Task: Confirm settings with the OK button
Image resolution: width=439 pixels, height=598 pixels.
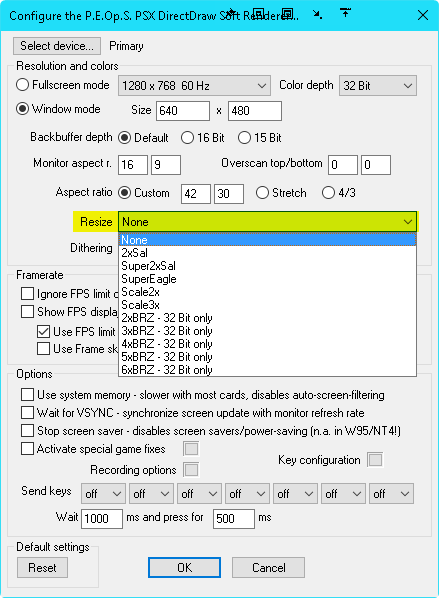Action: click(x=185, y=567)
